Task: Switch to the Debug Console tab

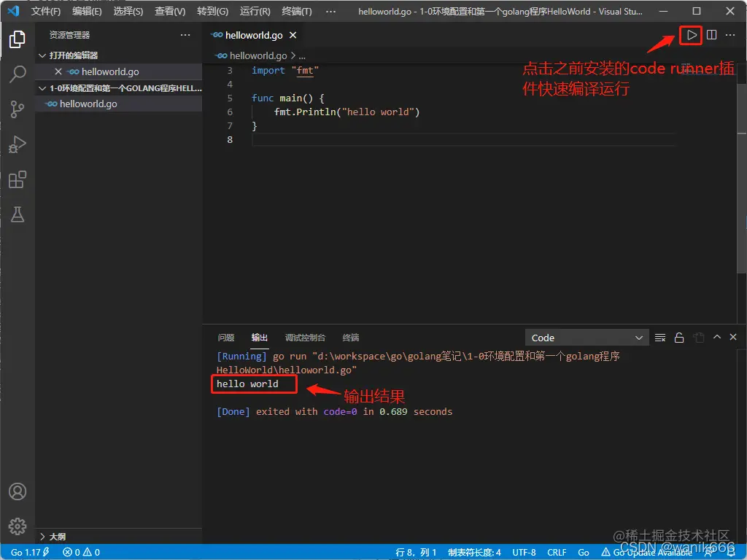Action: coord(305,338)
